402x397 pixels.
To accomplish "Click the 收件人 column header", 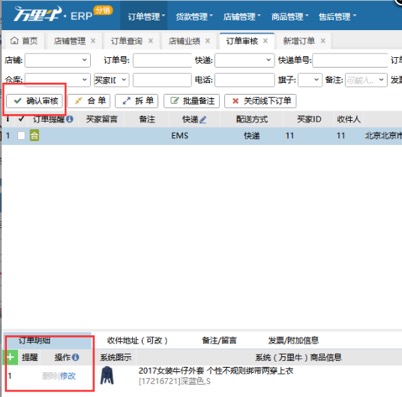I will coord(348,119).
